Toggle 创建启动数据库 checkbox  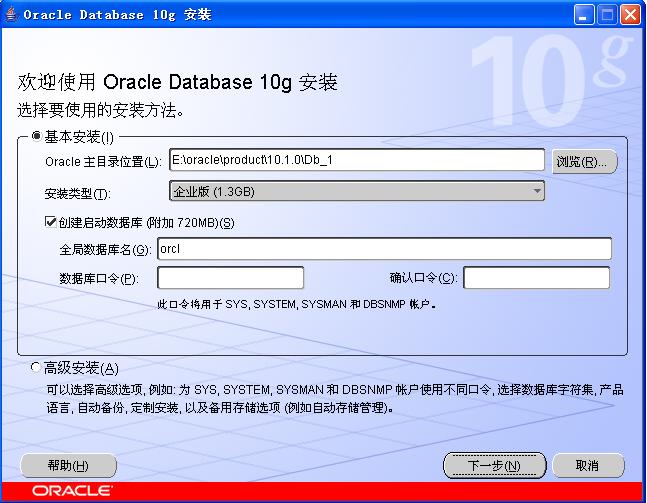pos(50,222)
